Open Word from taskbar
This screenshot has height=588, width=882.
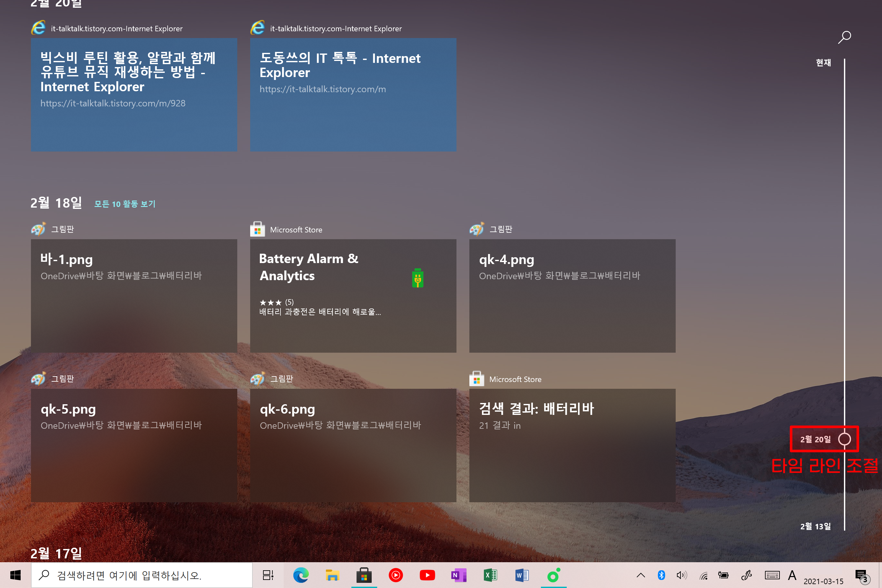coord(522,575)
